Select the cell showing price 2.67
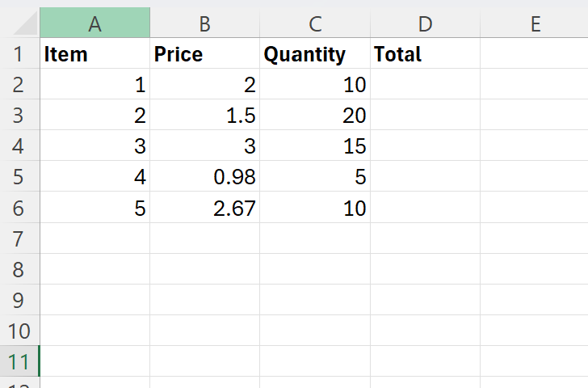The image size is (588, 388). click(x=204, y=208)
